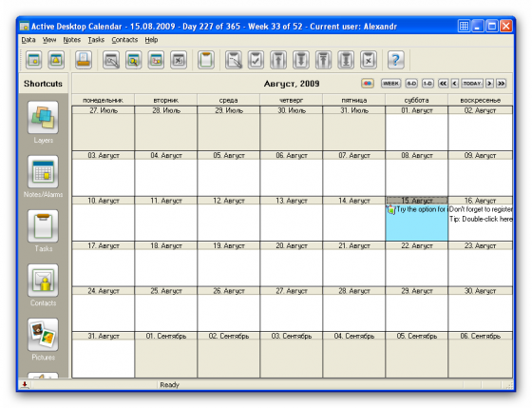This screenshot has width=532, height=408.
Task: Open the Notes/Alarms shortcut
Action: click(x=43, y=172)
